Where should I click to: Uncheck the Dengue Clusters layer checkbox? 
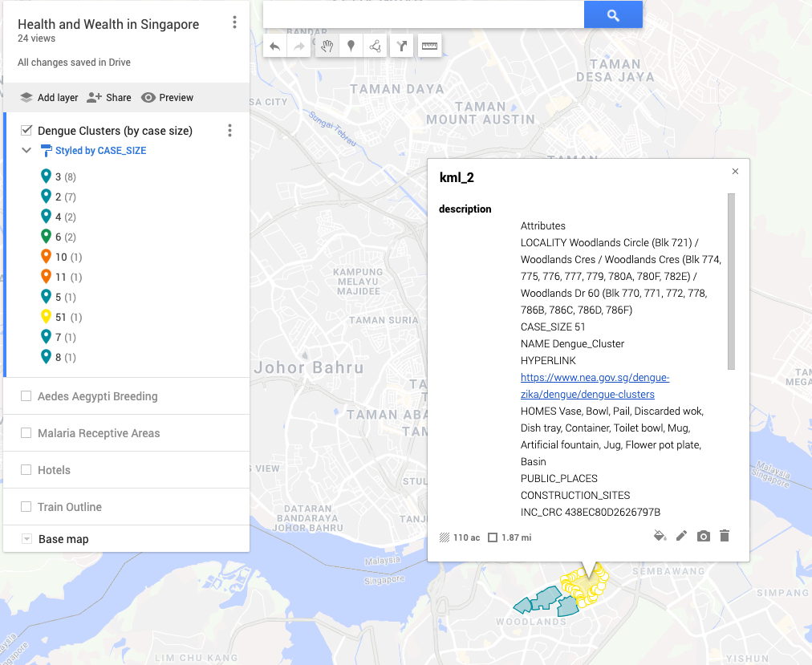26,130
